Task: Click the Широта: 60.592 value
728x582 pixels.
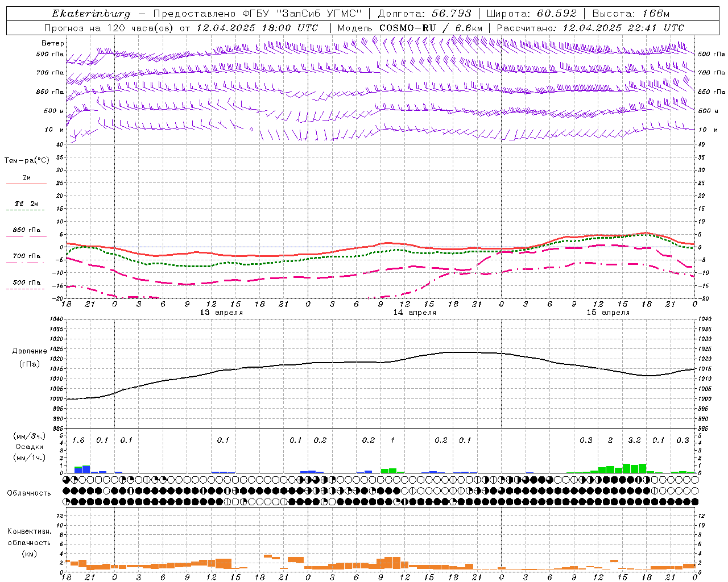Action: pos(531,14)
